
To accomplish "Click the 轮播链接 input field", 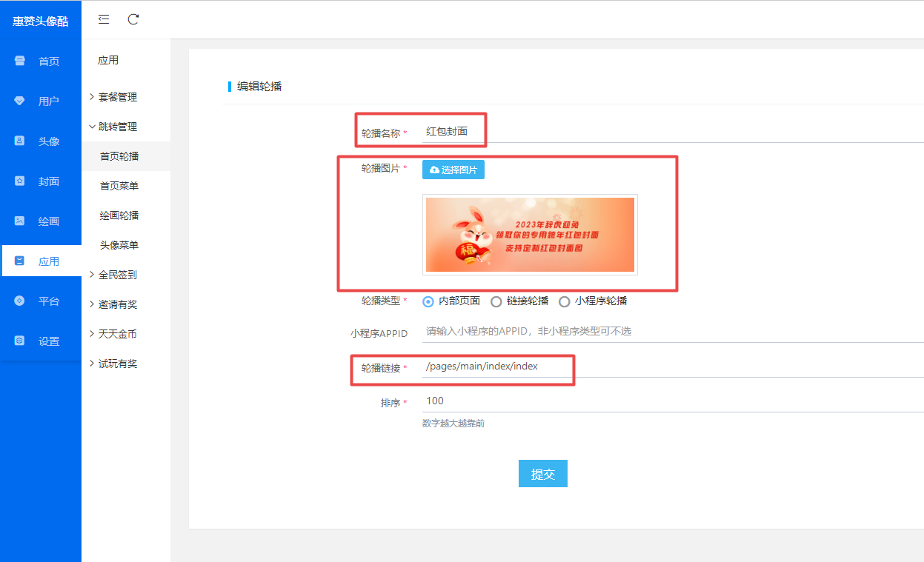I will (673, 367).
